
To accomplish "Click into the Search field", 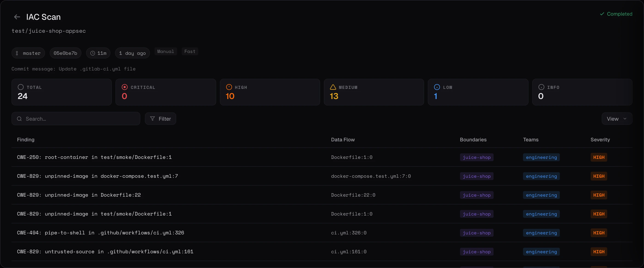I will pyautogui.click(x=76, y=119).
